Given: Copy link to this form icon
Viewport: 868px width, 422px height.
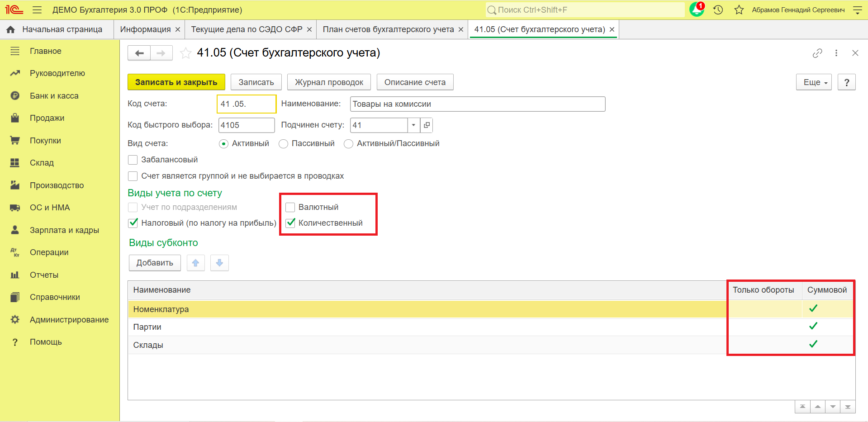Looking at the screenshot, I should click(817, 53).
